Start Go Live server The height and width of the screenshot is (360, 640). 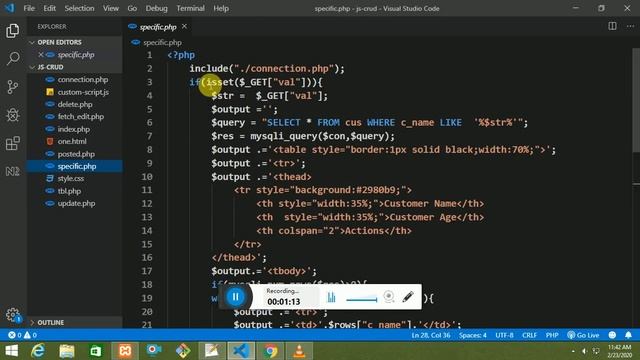(x=583, y=335)
